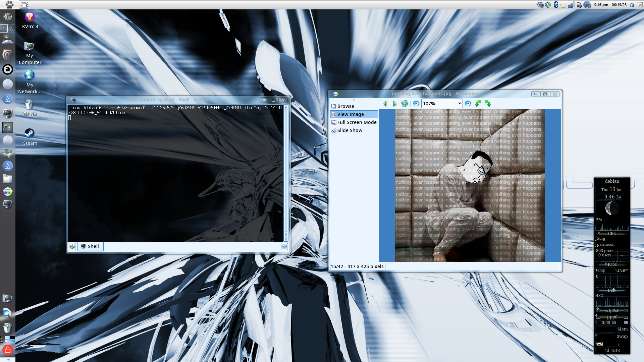
Task: Open Trash desktop icon
Action: [x=30, y=108]
